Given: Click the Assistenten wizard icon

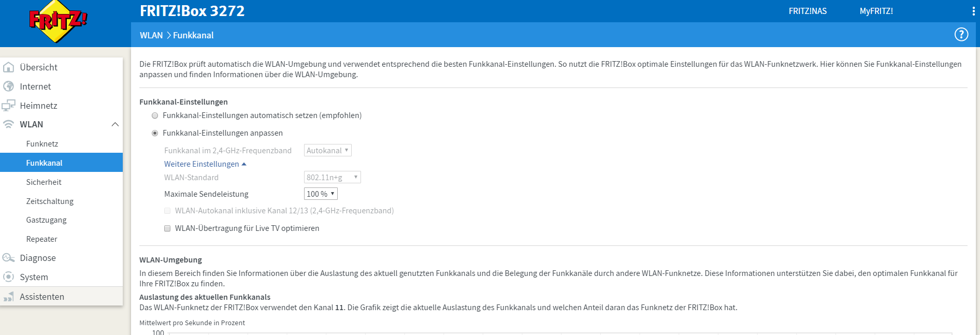Looking at the screenshot, I should pyautogui.click(x=8, y=297).
